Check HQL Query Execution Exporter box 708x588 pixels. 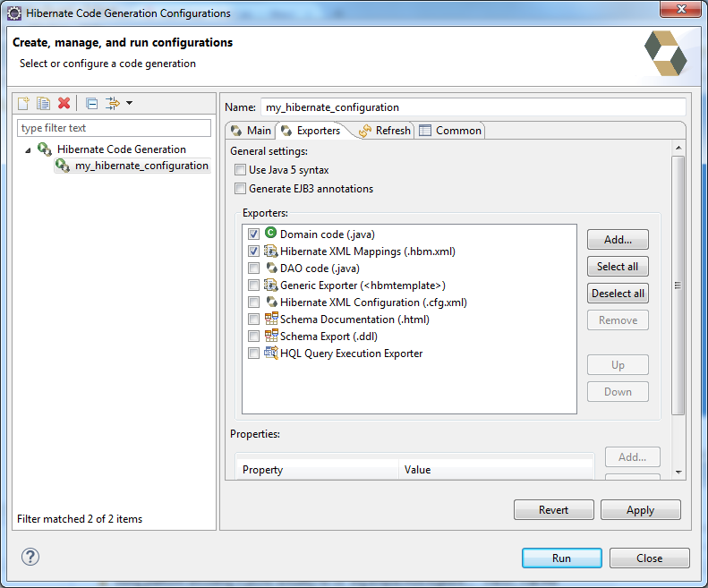pyautogui.click(x=254, y=354)
